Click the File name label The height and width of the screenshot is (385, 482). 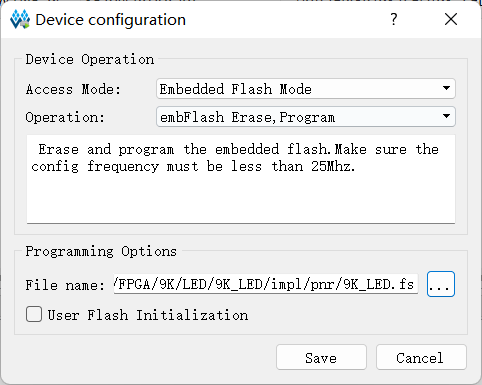(65, 285)
